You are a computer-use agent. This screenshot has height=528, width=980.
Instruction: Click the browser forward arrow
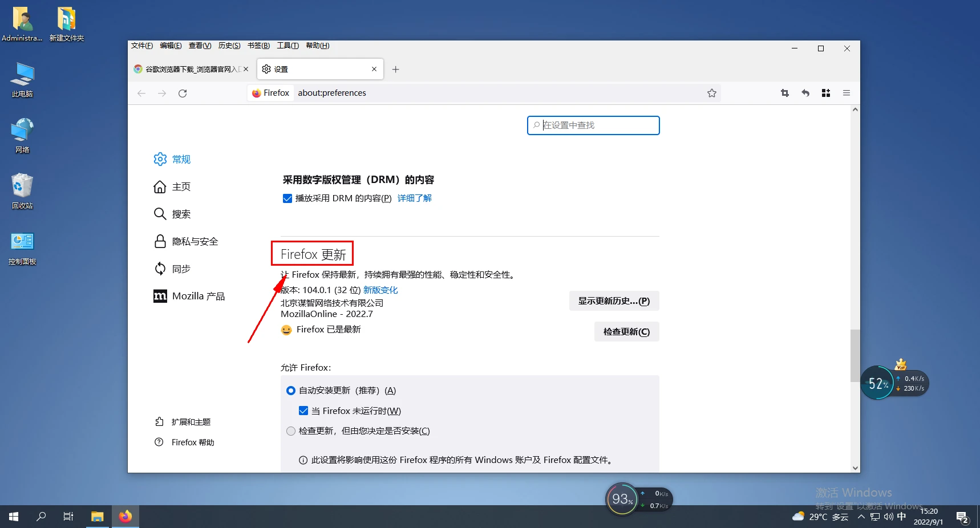[162, 93]
